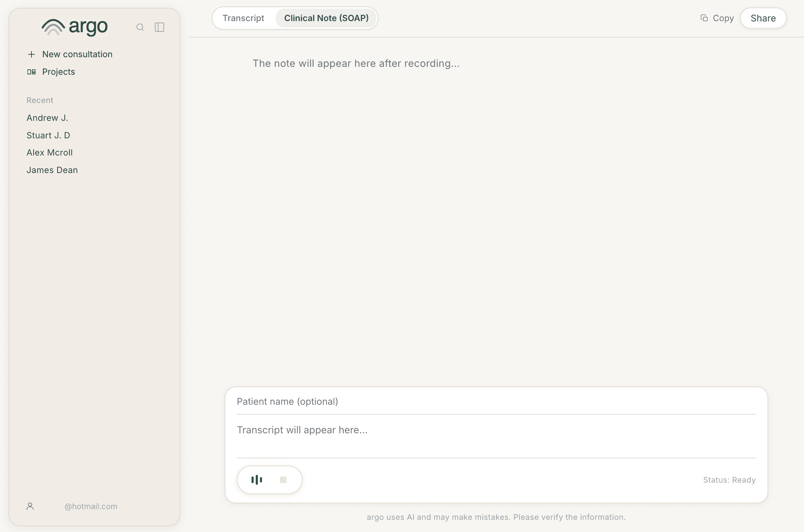This screenshot has width=804, height=532.
Task: Open the Stuart J. D consultation
Action: 48,135
